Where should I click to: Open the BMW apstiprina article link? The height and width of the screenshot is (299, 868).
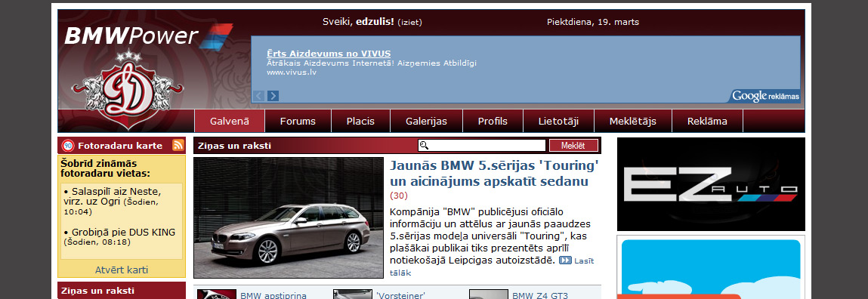(x=273, y=295)
